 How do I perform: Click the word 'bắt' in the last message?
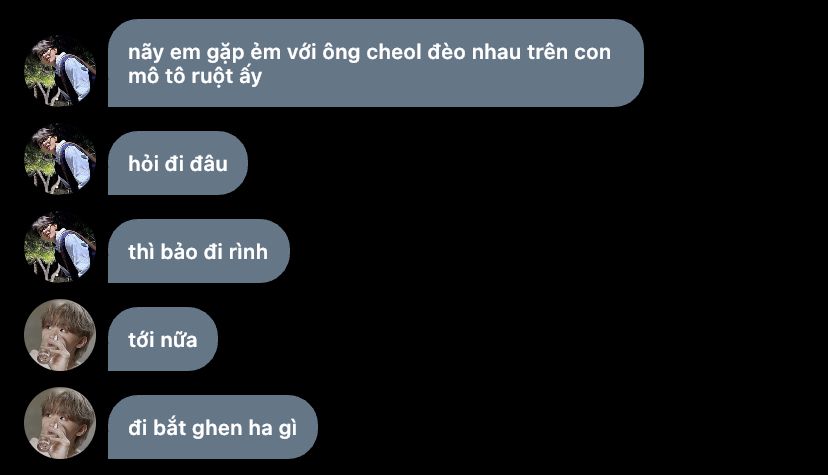[x=170, y=428]
